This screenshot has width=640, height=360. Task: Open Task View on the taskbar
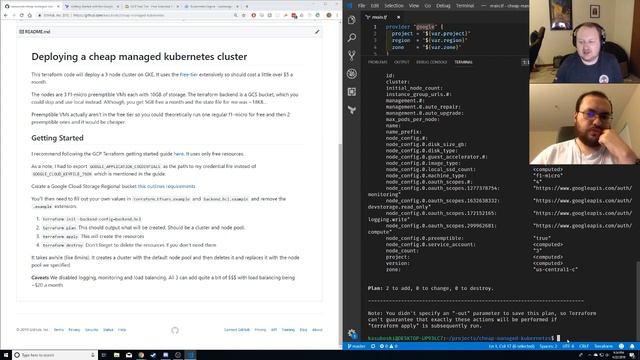click(x=104, y=355)
